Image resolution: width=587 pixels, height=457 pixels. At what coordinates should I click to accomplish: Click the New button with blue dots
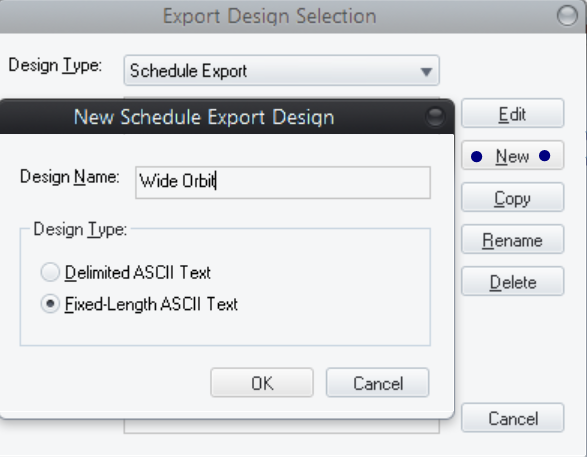(x=513, y=156)
